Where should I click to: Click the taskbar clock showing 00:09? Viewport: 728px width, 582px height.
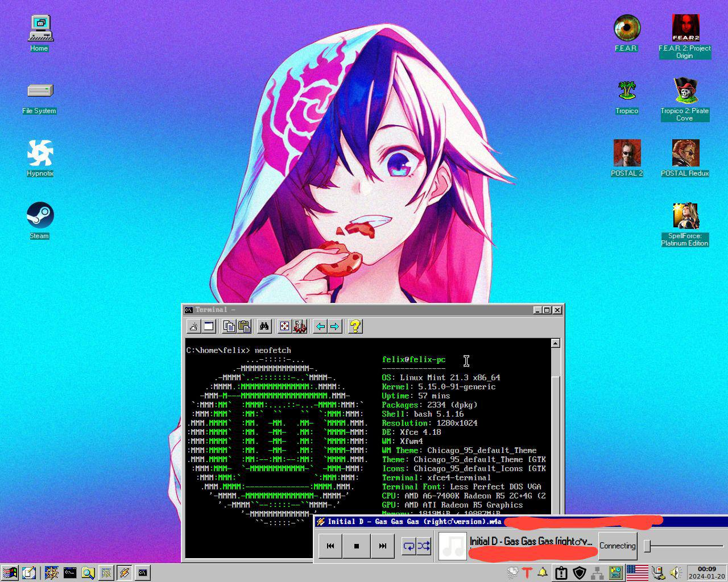coord(707,573)
